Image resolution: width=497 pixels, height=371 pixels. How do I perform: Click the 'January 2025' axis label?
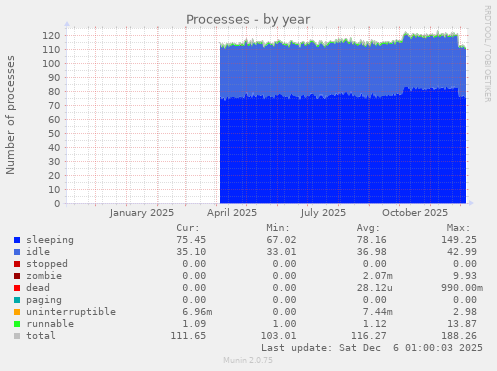click(142, 213)
